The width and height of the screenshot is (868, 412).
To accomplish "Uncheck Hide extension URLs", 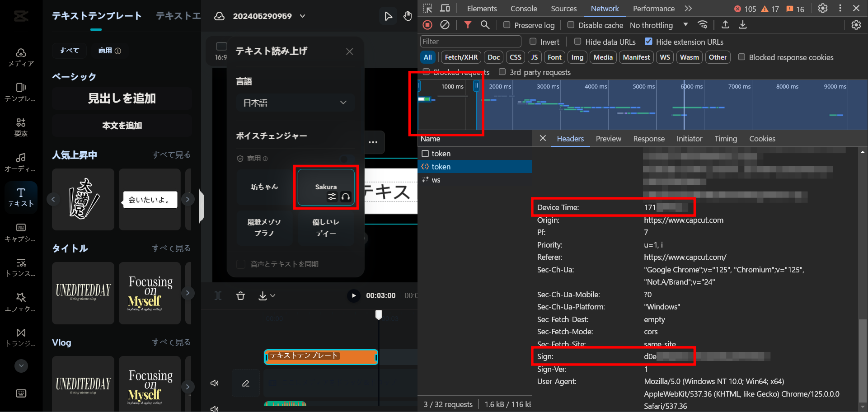I will coord(648,42).
